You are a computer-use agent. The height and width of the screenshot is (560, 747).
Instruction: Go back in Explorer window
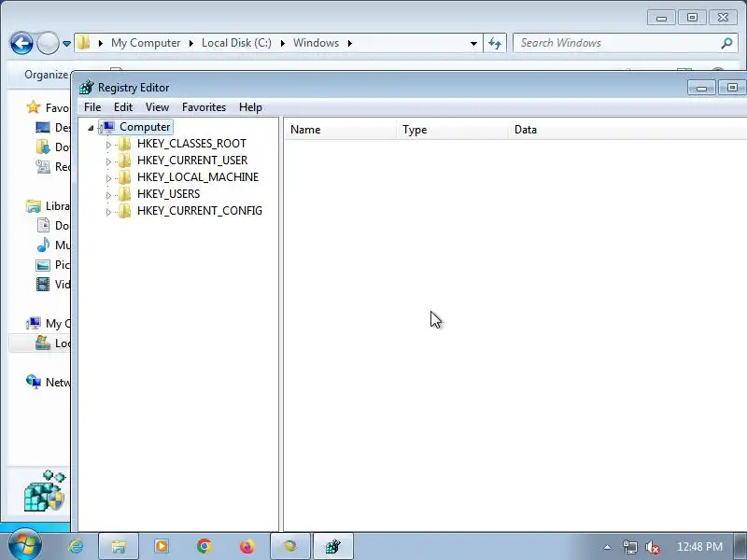21,43
